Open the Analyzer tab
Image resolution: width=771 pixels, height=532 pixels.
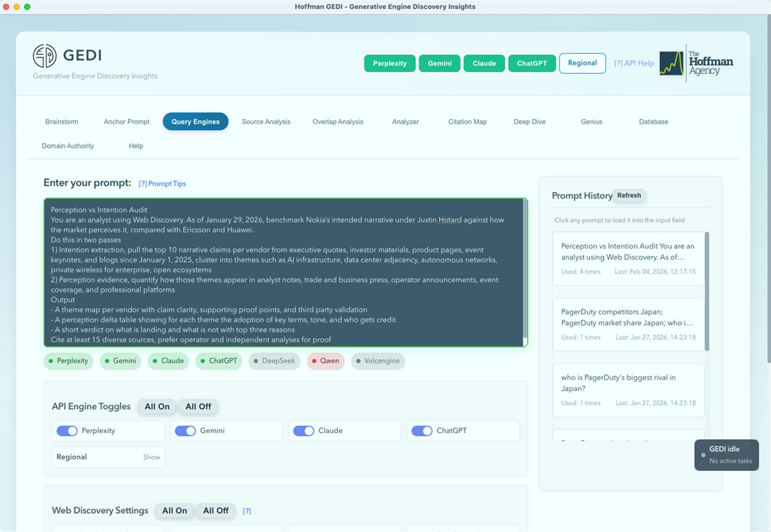(405, 121)
